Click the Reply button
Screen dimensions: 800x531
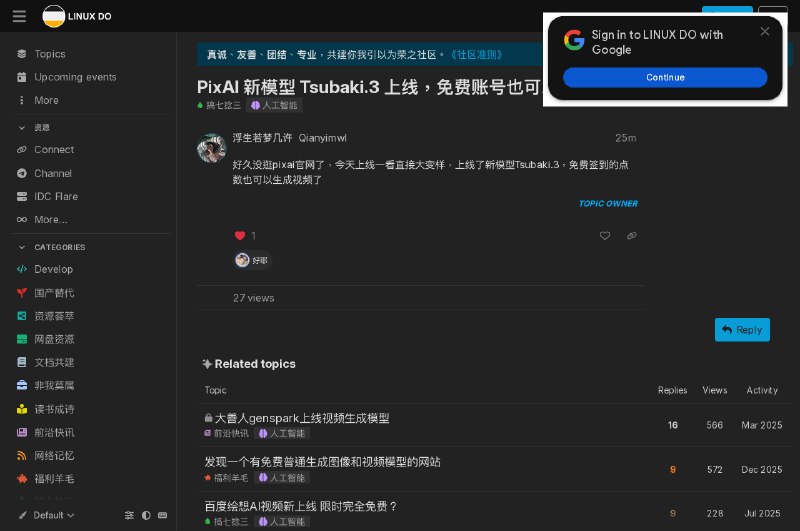(x=742, y=330)
